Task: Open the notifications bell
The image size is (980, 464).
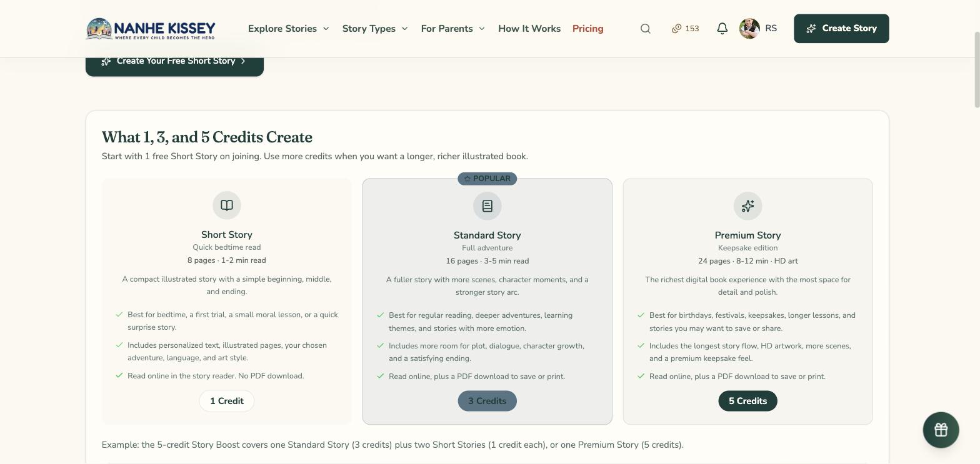Action: 722,29
